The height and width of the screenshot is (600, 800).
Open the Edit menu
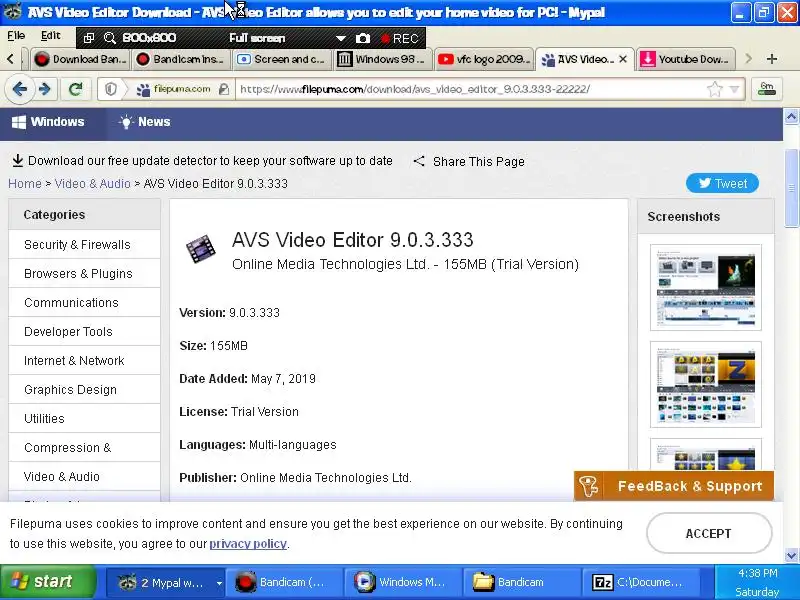[51, 36]
